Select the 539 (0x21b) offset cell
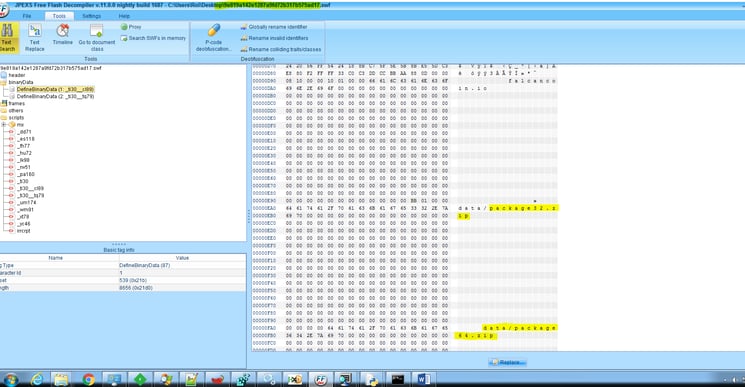This screenshot has height=387, width=745. click(182, 280)
